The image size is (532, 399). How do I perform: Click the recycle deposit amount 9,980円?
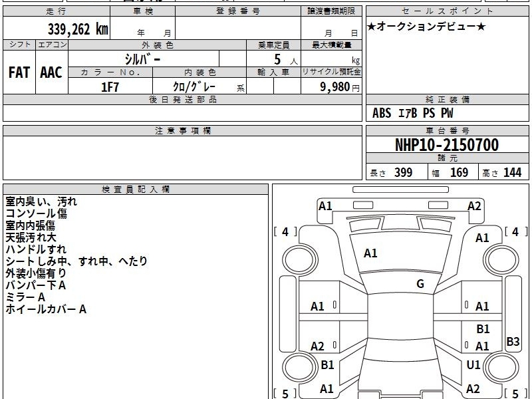click(340, 87)
